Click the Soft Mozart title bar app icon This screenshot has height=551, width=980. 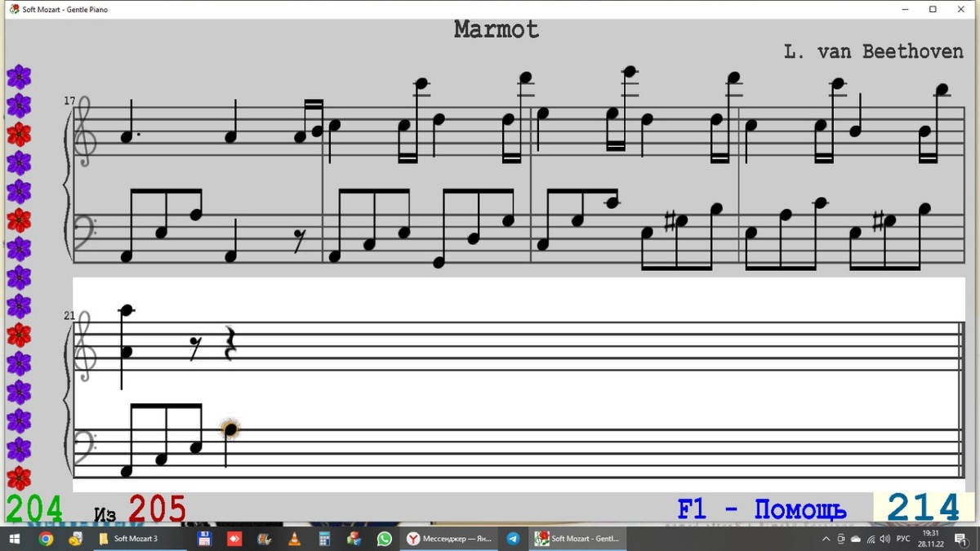click(14, 9)
